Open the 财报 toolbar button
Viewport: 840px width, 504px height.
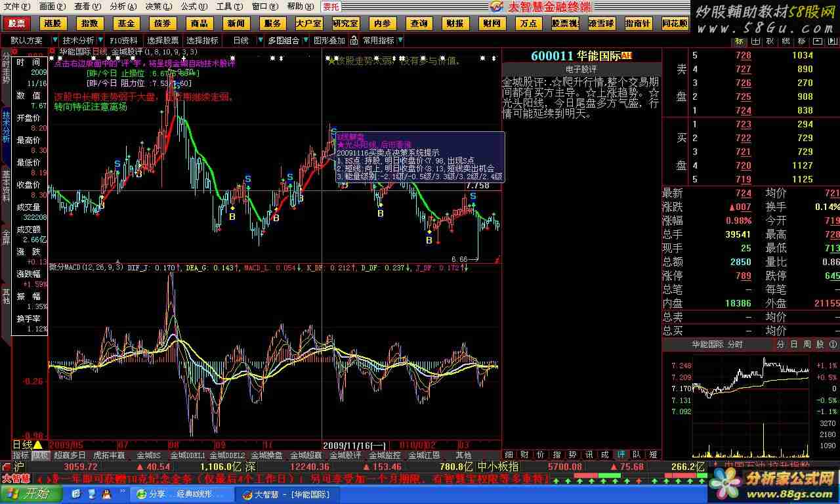(454, 24)
